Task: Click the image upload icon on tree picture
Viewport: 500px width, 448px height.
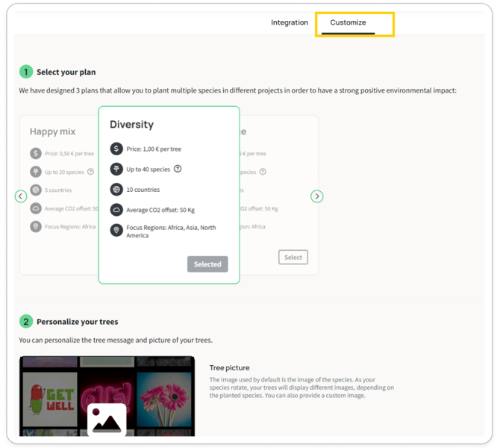Action: [x=107, y=420]
